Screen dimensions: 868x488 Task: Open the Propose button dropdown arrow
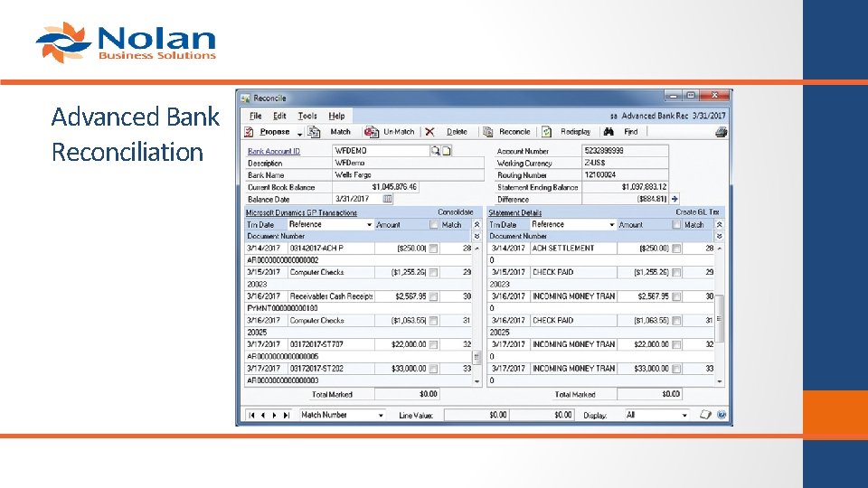pos(299,134)
